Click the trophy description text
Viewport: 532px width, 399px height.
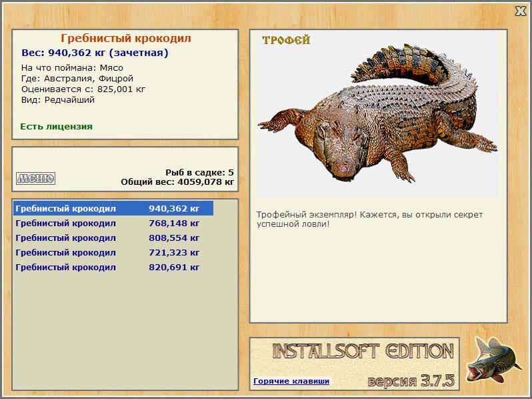pyautogui.click(x=369, y=219)
